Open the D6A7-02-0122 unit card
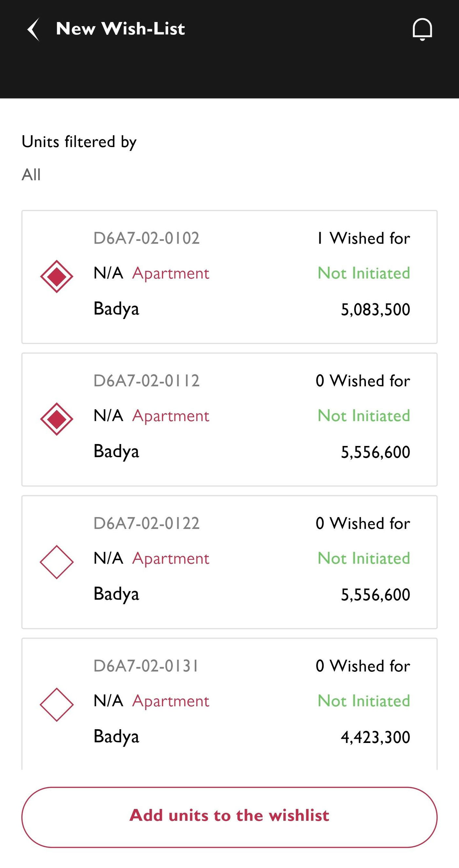 pos(229,562)
